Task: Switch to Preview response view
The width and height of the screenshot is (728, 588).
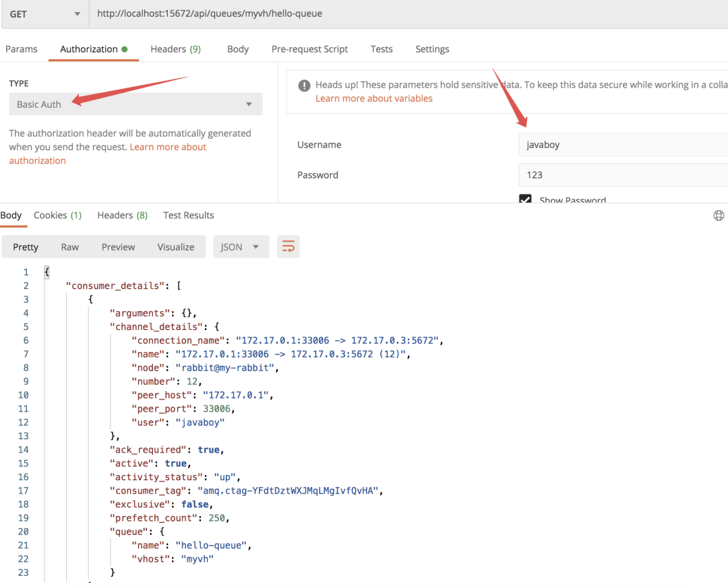Action: [x=119, y=247]
